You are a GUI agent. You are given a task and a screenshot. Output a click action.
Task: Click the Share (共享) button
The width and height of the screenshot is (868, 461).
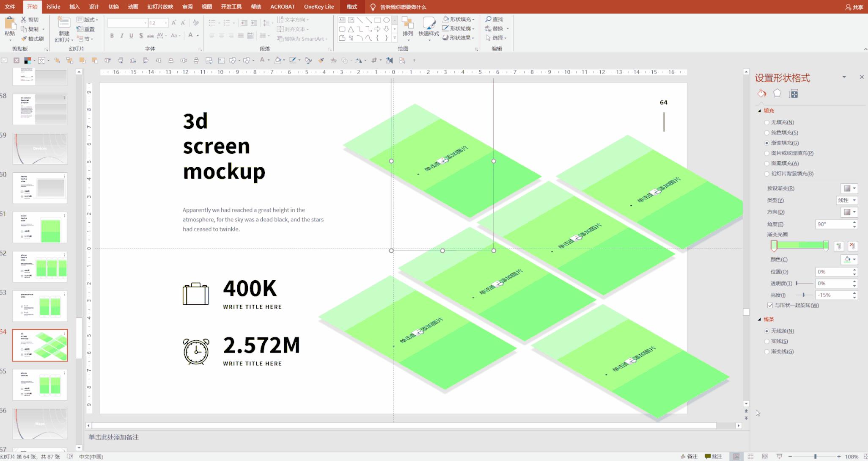854,7
